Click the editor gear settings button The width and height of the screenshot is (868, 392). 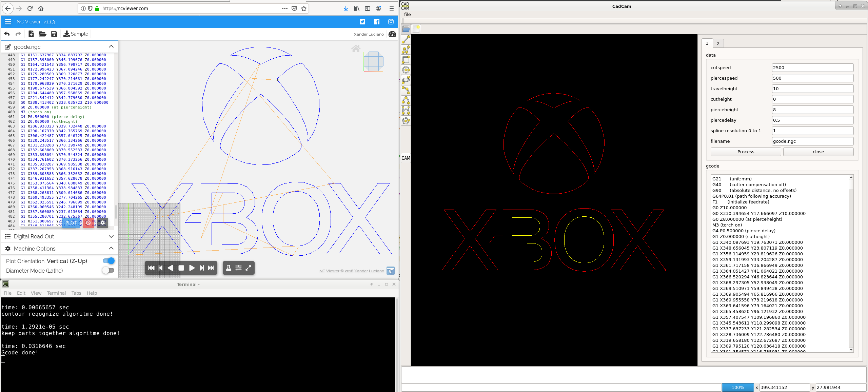click(x=103, y=223)
